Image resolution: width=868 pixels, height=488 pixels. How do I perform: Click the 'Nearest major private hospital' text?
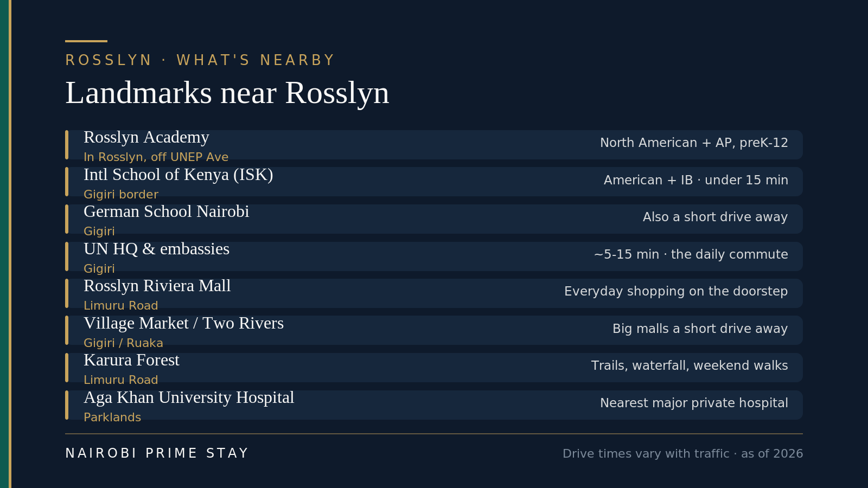(694, 403)
